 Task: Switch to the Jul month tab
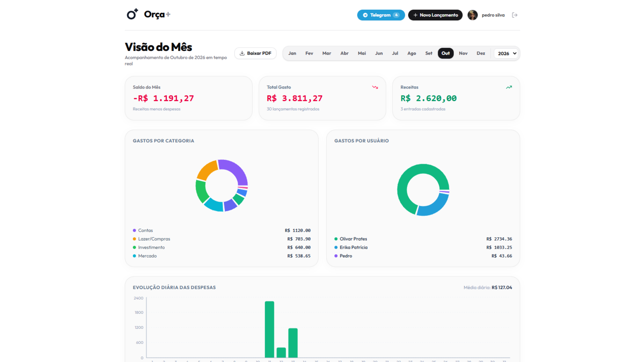[x=395, y=53]
